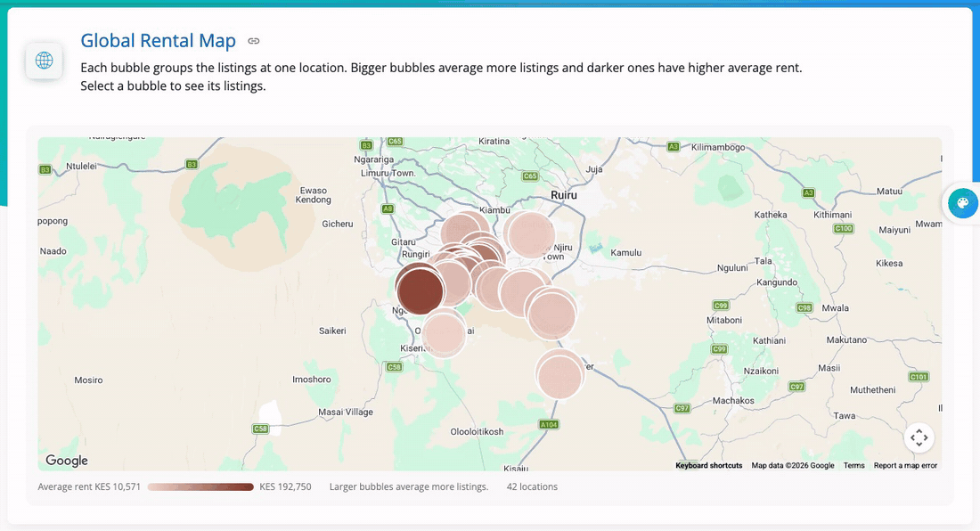Click the Kathiani map label
Screen dimensions: 980x531
tap(769, 340)
